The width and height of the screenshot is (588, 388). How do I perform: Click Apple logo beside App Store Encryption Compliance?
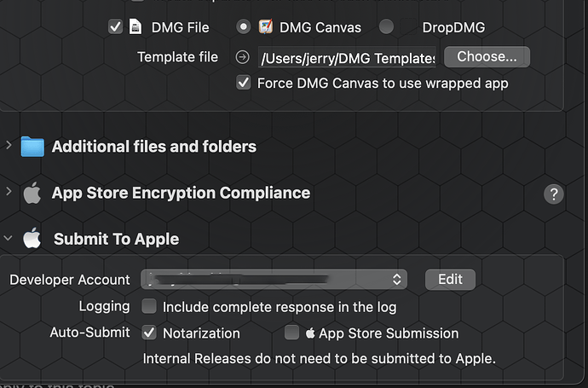(x=32, y=193)
